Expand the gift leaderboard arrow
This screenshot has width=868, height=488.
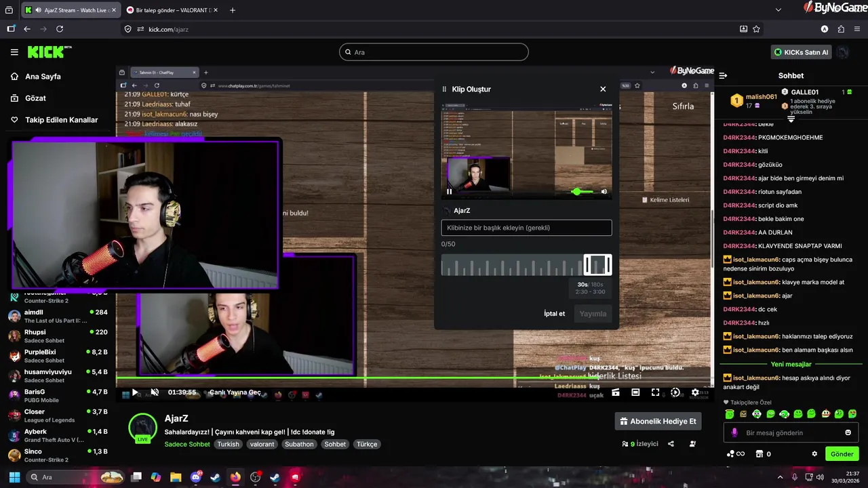pos(791,119)
